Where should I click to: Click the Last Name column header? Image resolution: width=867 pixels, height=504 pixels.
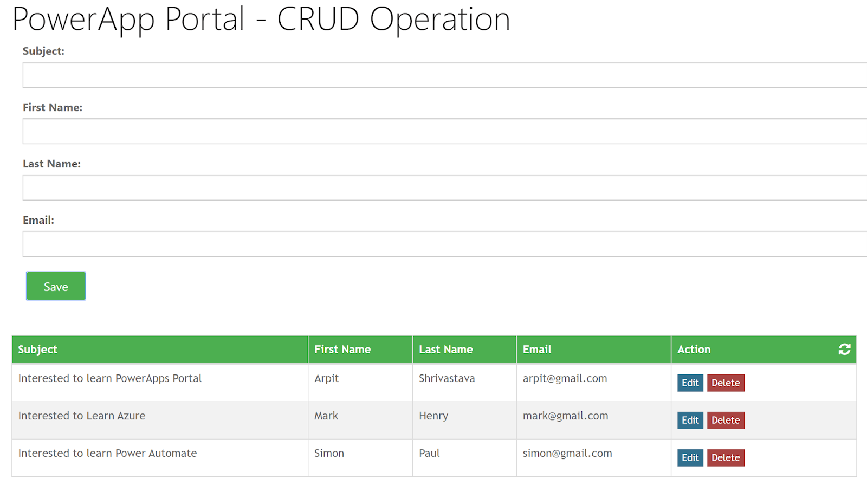[x=464, y=350]
